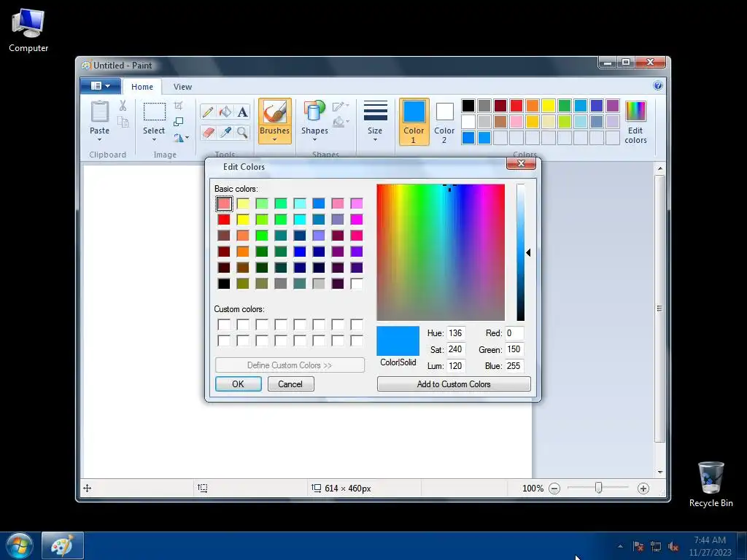747x560 pixels.
Task: Pick the white basic color swatch
Action: coord(357,284)
